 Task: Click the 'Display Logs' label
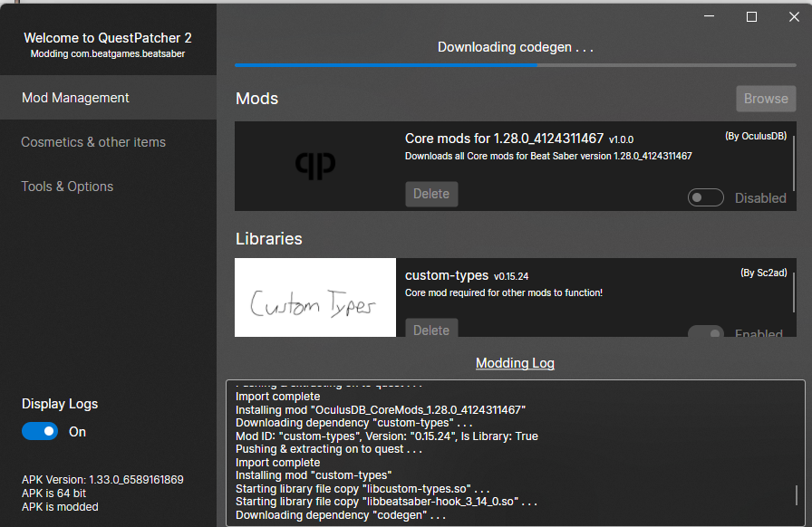click(60, 404)
